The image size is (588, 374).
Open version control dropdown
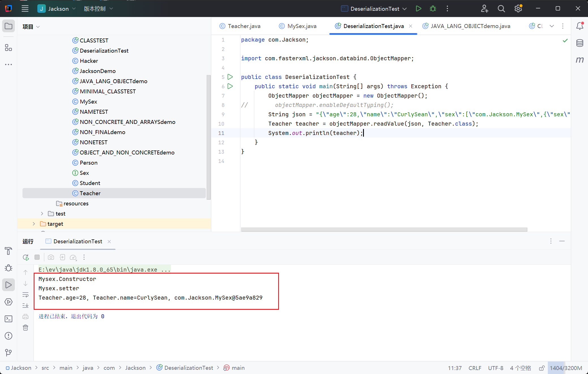pyautogui.click(x=98, y=8)
